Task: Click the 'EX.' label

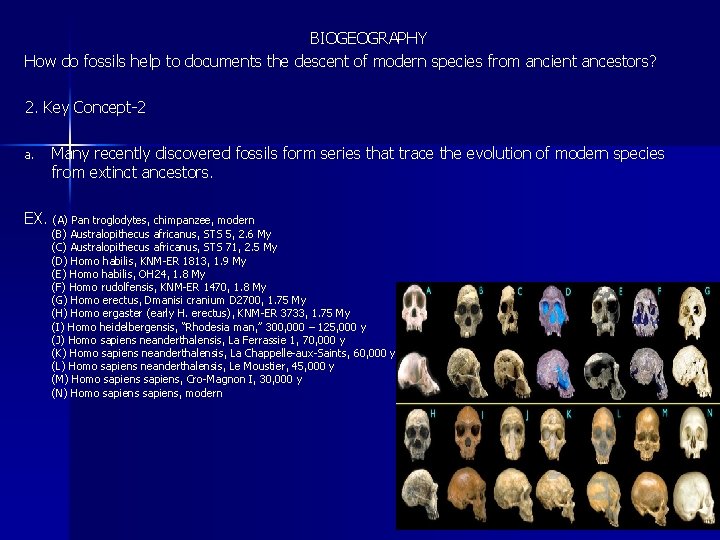Action: point(35,219)
